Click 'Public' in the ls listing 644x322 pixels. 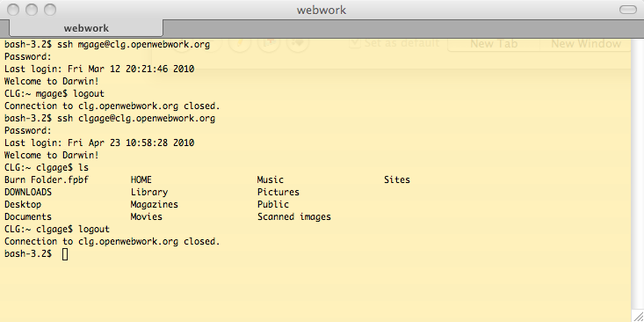273,205
